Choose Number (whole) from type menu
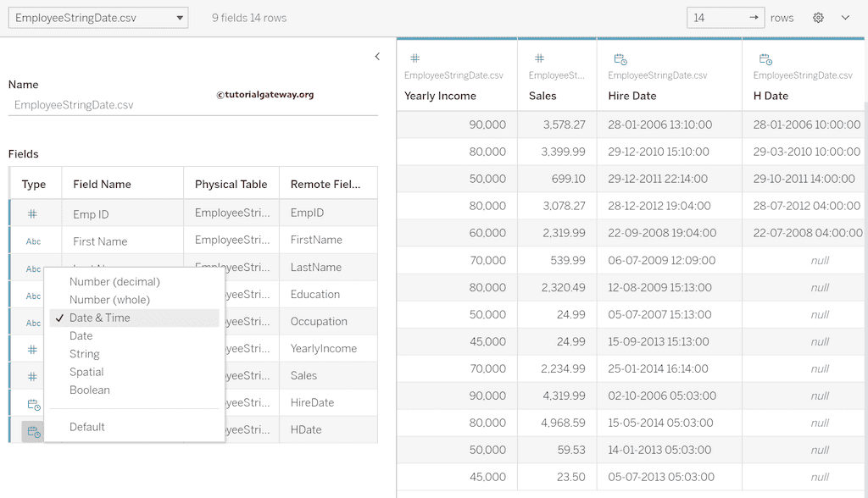This screenshot has width=868, height=498. pyautogui.click(x=109, y=300)
